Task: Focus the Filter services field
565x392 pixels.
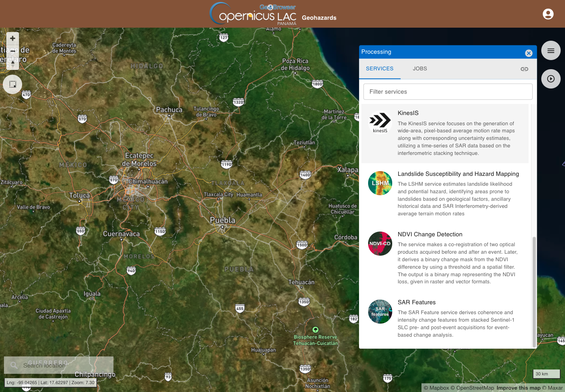Action: [x=448, y=92]
